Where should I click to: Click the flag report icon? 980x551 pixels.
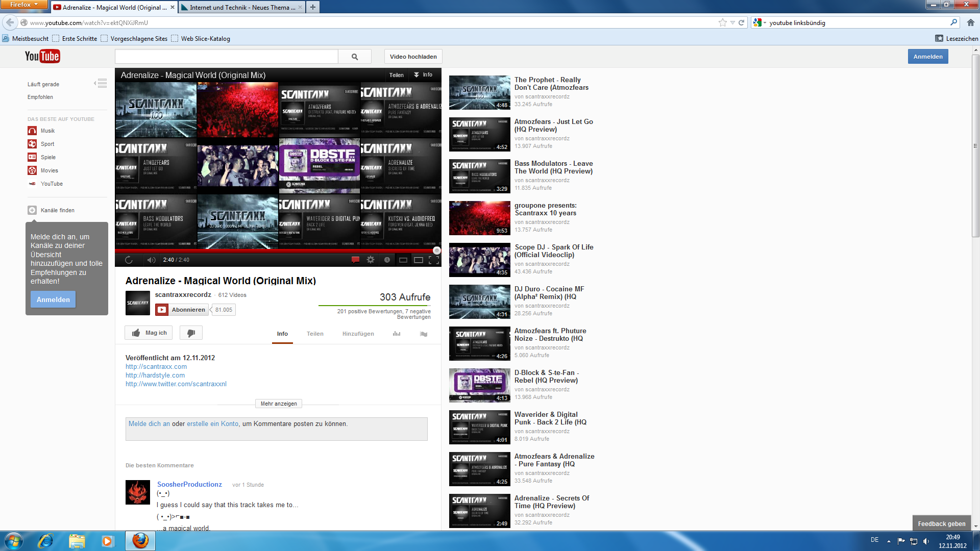(x=423, y=334)
